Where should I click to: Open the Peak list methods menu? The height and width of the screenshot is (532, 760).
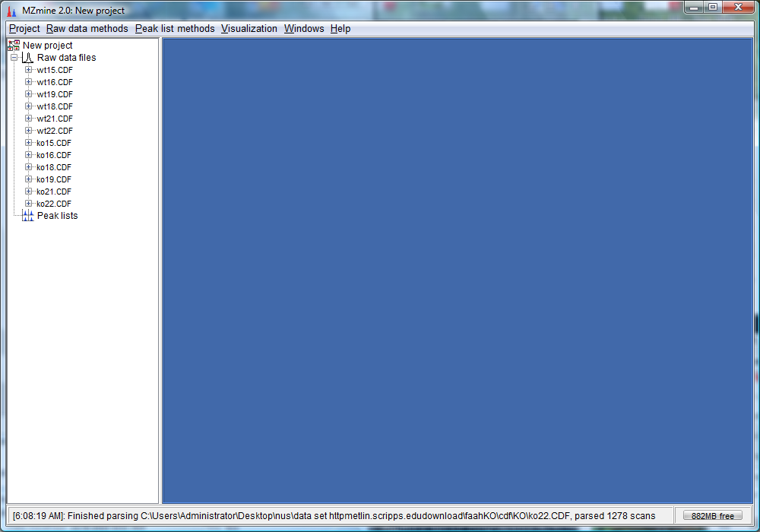click(175, 29)
